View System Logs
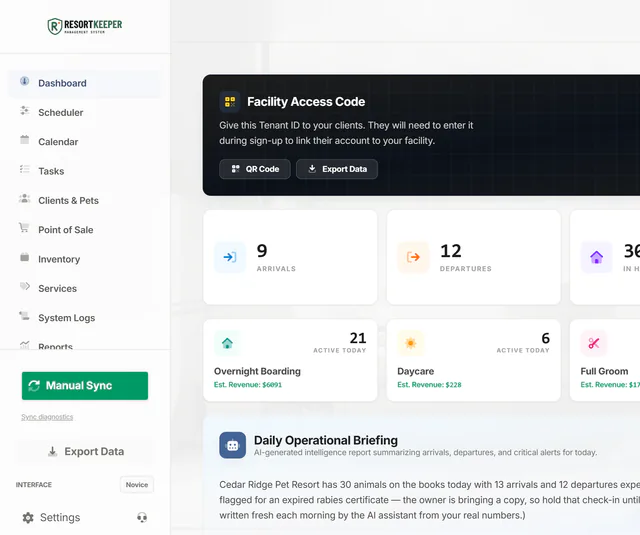 point(85,318)
